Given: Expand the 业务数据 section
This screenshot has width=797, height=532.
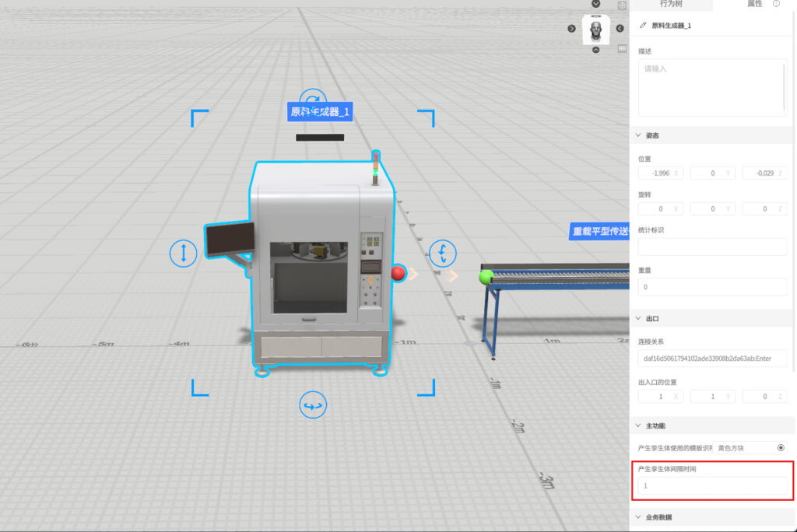Looking at the screenshot, I should (x=638, y=516).
